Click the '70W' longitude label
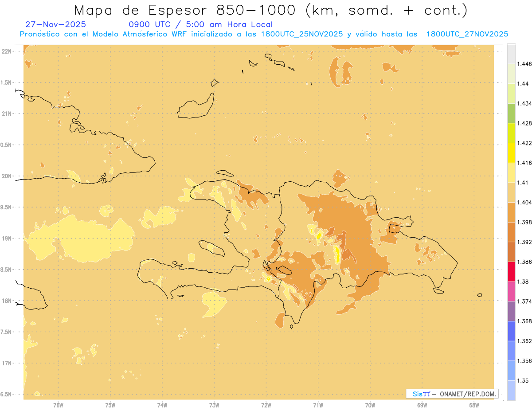 pos(370,406)
